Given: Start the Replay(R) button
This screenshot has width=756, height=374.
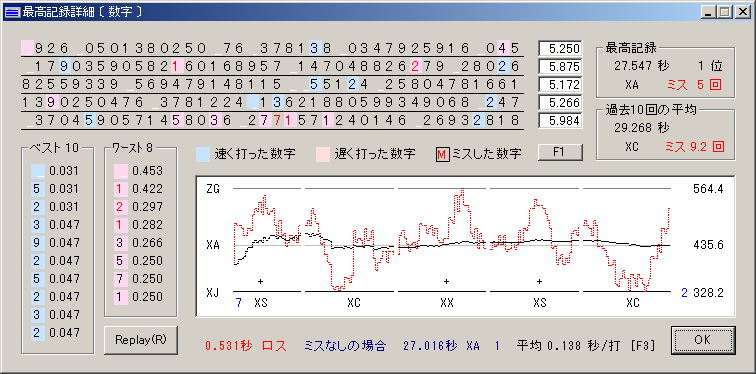Looking at the screenshot, I should [141, 340].
